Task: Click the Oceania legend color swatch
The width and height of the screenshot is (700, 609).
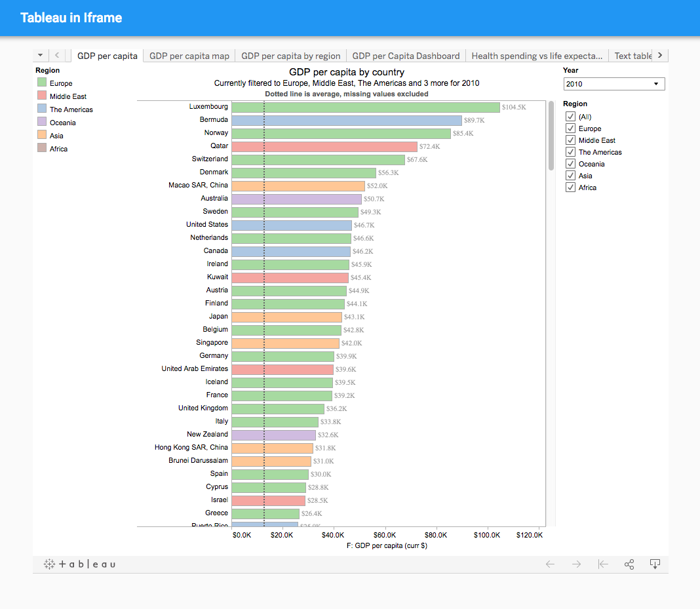Action: [x=42, y=123]
